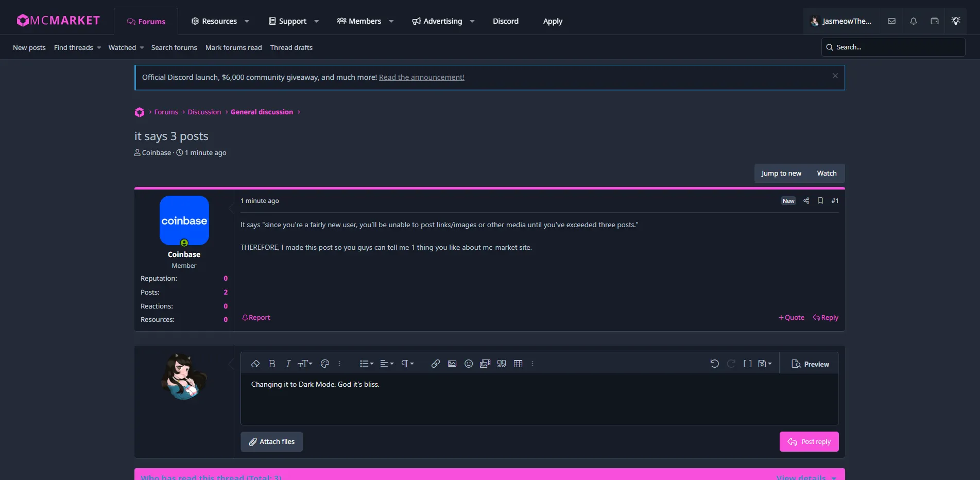Insert an image into the reply
The image size is (980, 480).
click(x=452, y=364)
